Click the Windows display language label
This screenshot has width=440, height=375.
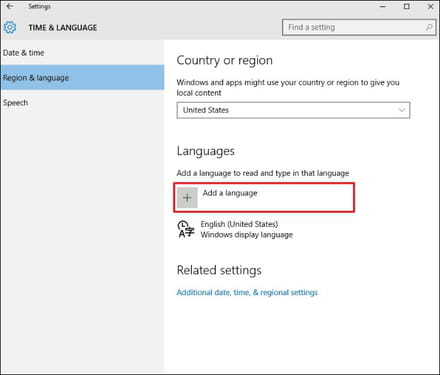[247, 235]
